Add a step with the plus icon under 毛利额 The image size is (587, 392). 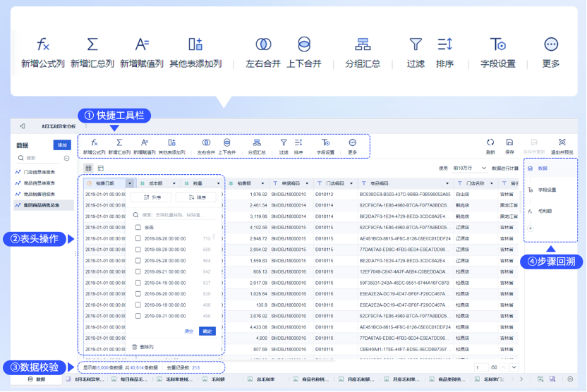530,228
